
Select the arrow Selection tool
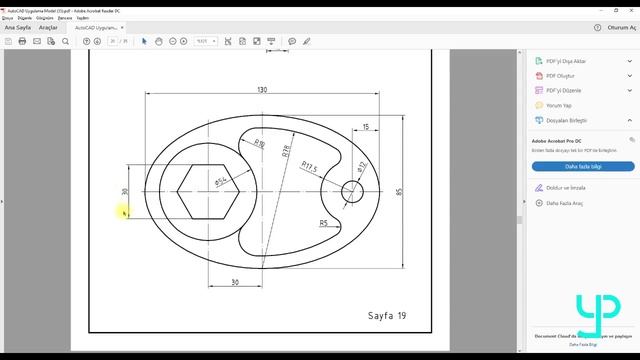click(144, 41)
